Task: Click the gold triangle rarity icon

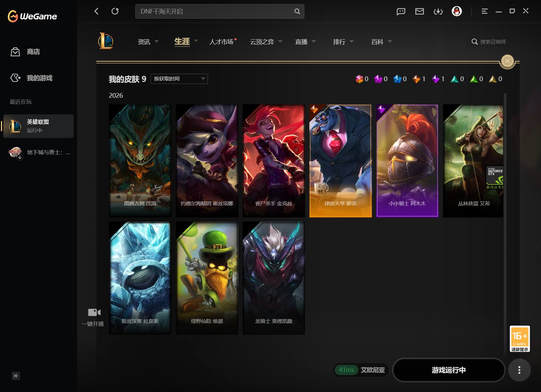Action: (x=493, y=79)
